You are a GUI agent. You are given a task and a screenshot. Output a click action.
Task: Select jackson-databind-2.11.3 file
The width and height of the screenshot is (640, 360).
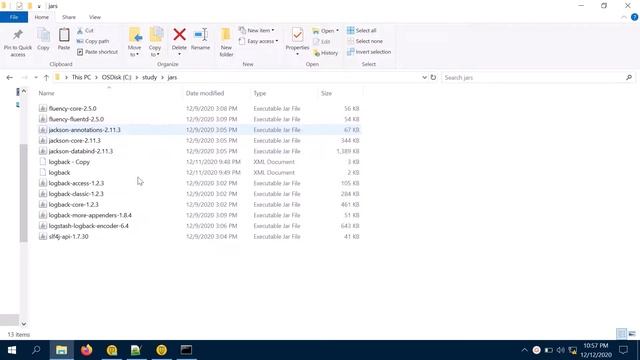tap(199, 151)
